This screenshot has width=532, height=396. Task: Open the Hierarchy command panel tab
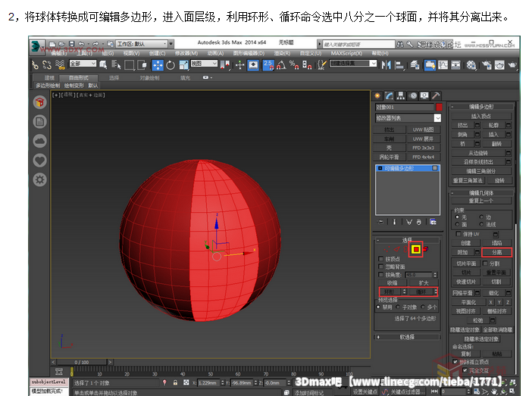point(401,96)
